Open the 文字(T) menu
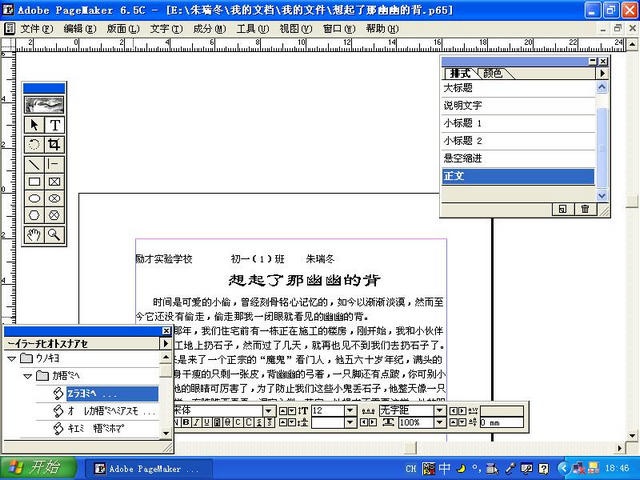Viewport: 640px width, 480px height. pyautogui.click(x=166, y=29)
